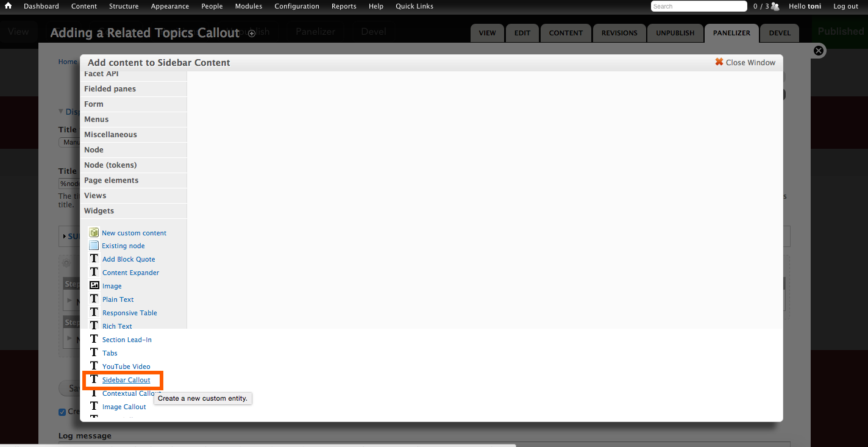The image size is (868, 447).
Task: Click the T icon beside Section Lead-In
Action: click(x=94, y=339)
